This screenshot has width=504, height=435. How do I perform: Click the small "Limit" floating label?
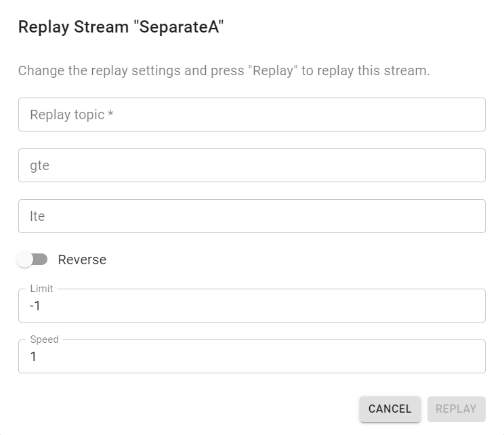point(41,289)
